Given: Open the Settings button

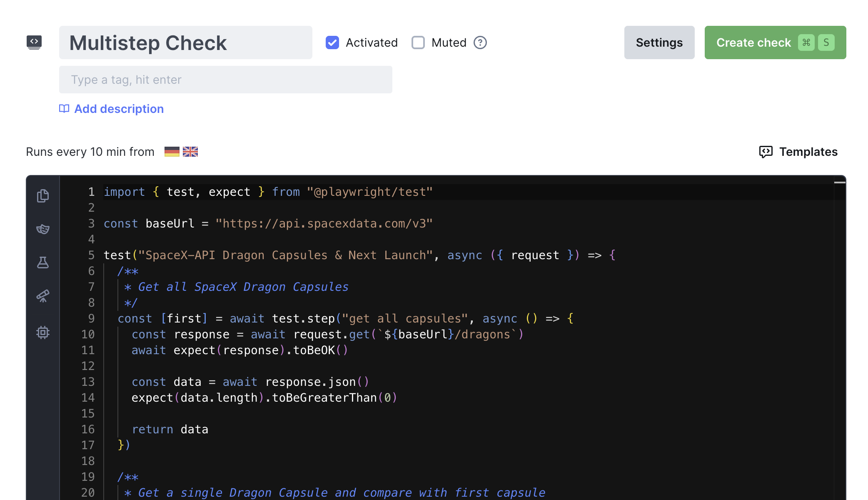Looking at the screenshot, I should [659, 42].
